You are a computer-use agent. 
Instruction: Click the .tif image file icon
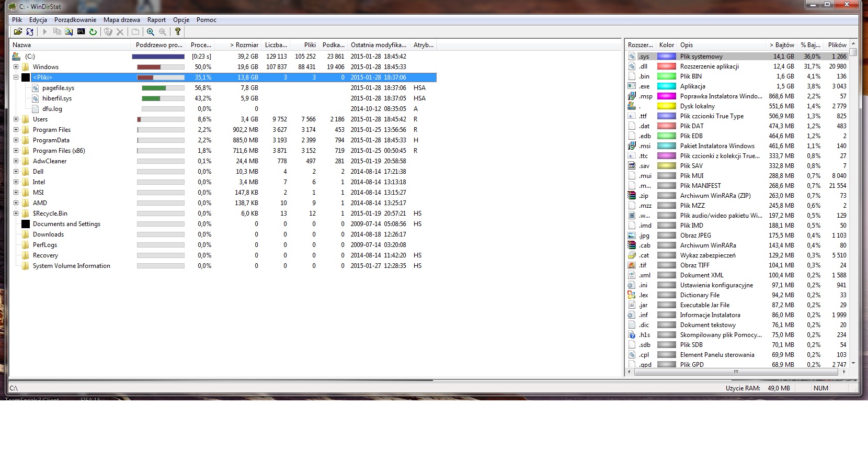[x=632, y=265]
